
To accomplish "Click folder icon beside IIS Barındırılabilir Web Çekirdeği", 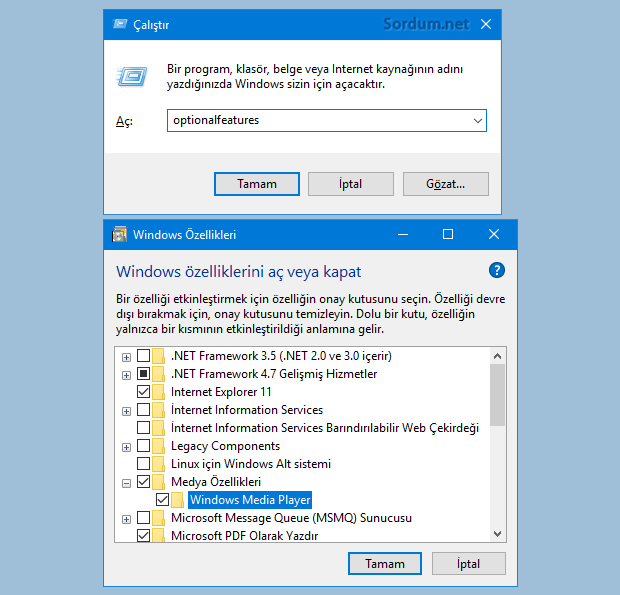I will (x=158, y=428).
